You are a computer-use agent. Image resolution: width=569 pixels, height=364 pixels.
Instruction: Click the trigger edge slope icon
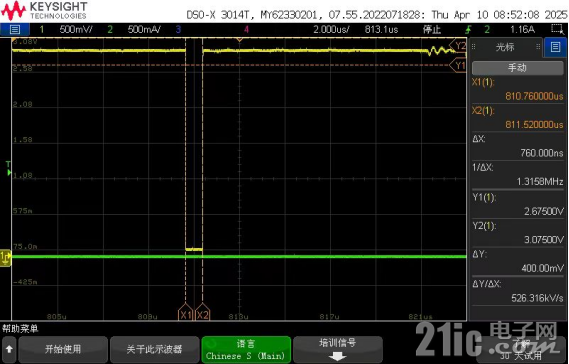pos(469,29)
